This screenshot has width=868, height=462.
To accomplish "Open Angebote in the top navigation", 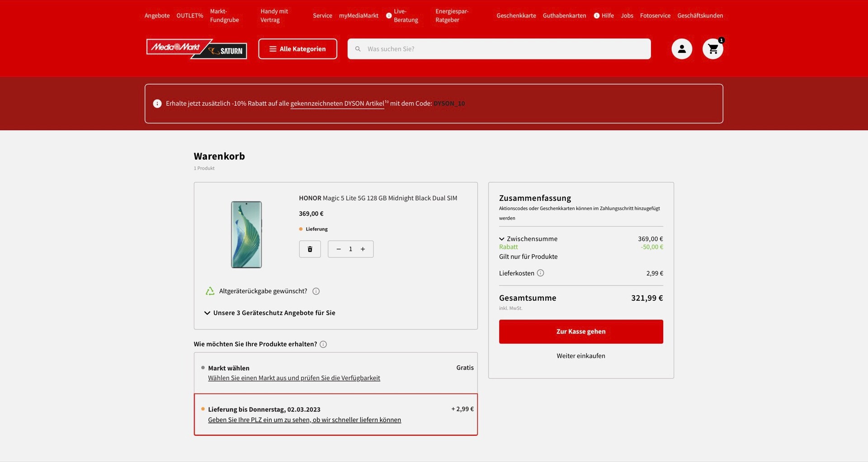I will coord(157,15).
